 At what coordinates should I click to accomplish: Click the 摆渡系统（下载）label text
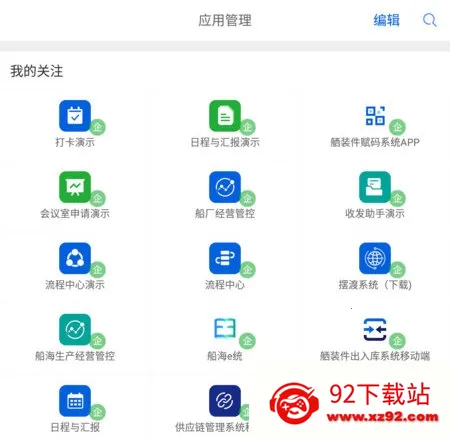tap(375, 285)
